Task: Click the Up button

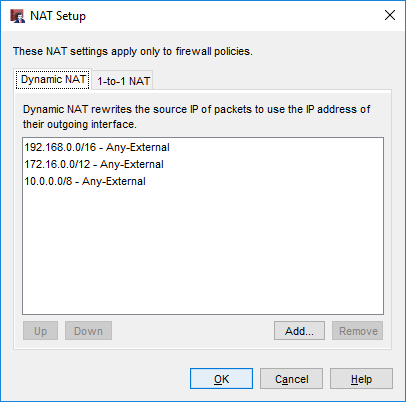Action: pos(40,331)
